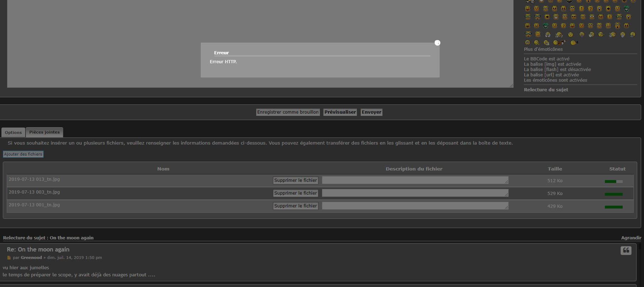
Task: Click resize handle of 001_tn.jpg description box
Action: click(506, 207)
